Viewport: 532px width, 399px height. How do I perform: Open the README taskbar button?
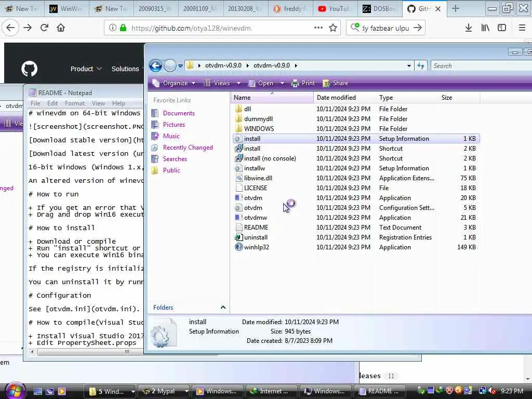tap(379, 391)
